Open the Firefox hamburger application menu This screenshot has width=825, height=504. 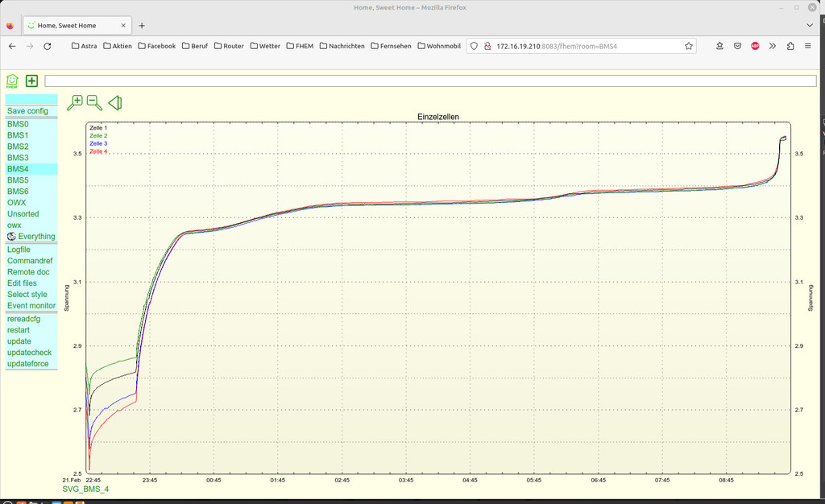tap(808, 46)
